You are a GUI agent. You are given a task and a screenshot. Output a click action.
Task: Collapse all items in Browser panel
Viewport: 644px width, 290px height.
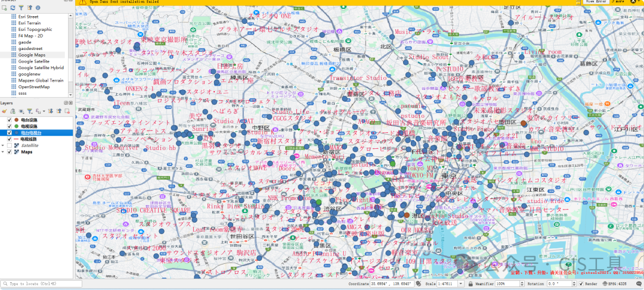click(30, 8)
